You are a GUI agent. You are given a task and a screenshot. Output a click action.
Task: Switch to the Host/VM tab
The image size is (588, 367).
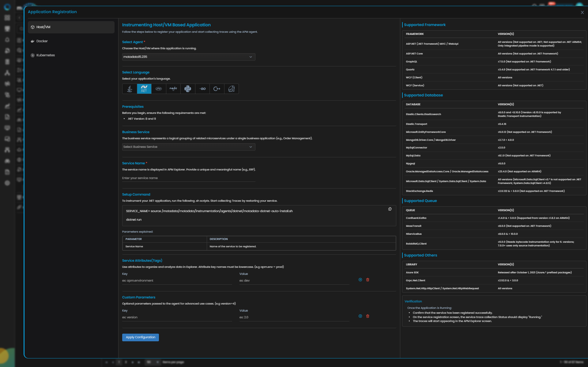tap(71, 27)
